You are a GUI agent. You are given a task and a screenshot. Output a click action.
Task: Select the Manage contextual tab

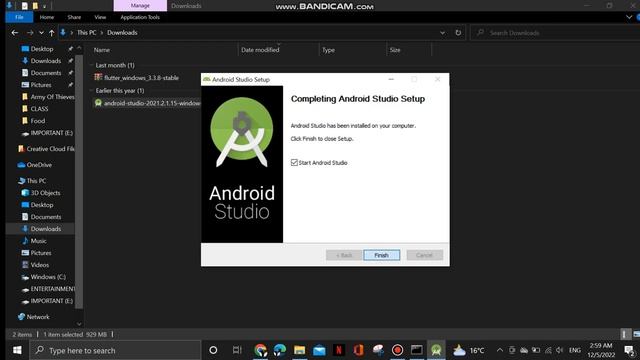(x=140, y=6)
